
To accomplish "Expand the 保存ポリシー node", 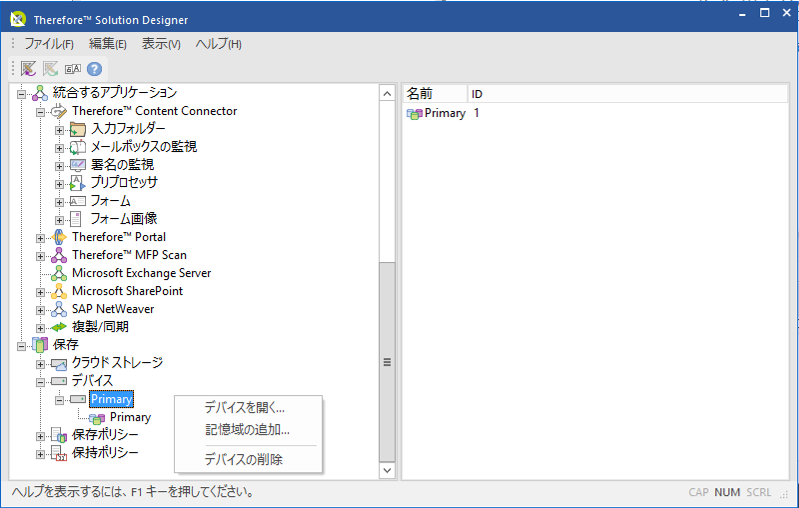I will click(x=40, y=436).
